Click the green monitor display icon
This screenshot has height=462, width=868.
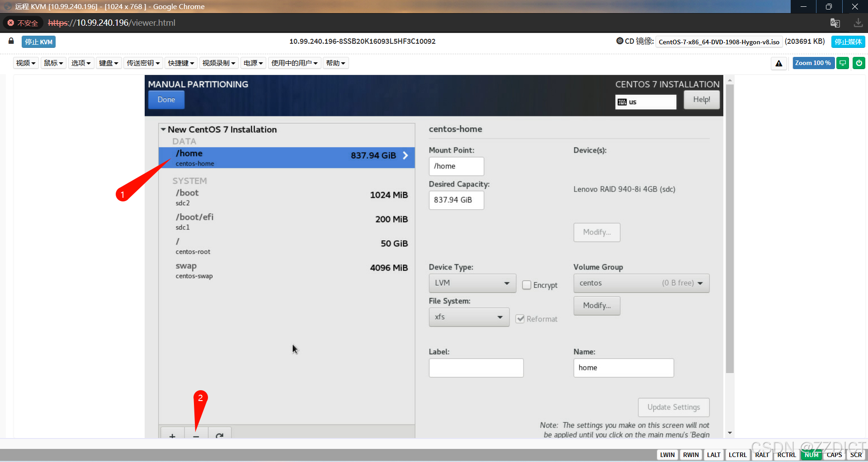click(x=843, y=63)
